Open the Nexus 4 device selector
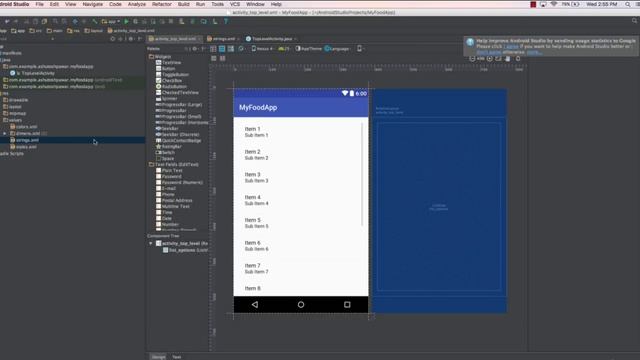Screen dimensions: 640x360 click(x=262, y=49)
